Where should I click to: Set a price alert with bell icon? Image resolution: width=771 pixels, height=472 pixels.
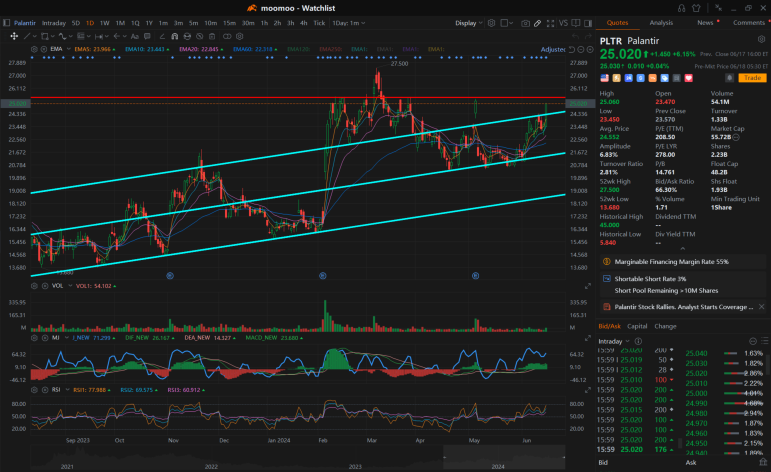point(730,78)
